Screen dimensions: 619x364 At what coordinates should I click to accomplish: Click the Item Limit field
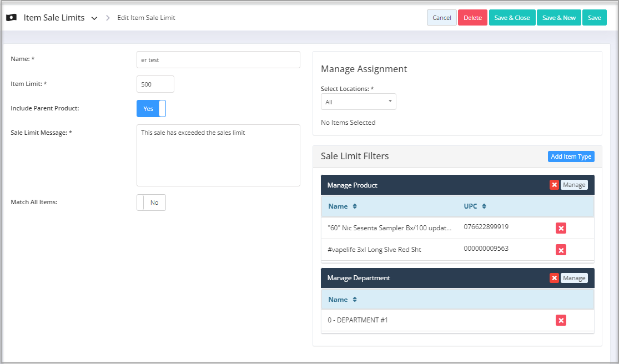tap(155, 84)
